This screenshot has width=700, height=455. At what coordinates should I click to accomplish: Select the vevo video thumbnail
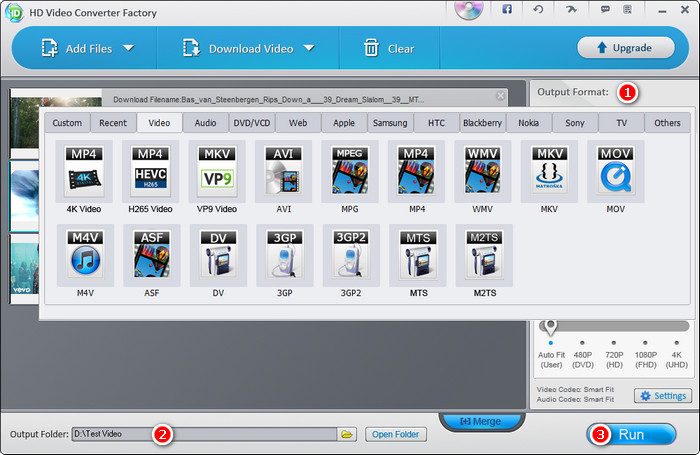coord(25,269)
